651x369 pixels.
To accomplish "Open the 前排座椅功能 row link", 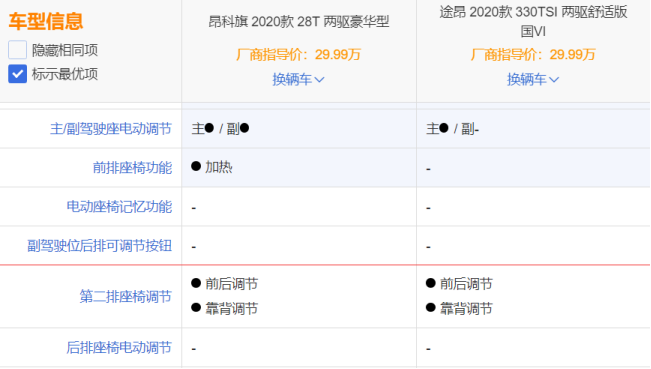I will tap(132, 168).
